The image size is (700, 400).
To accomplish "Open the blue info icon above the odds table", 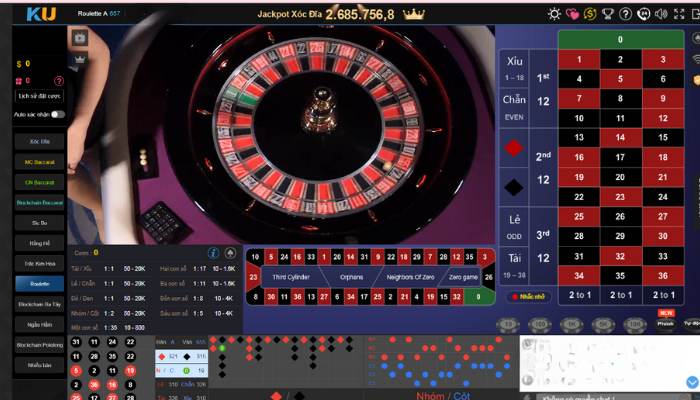I will 213,253.
